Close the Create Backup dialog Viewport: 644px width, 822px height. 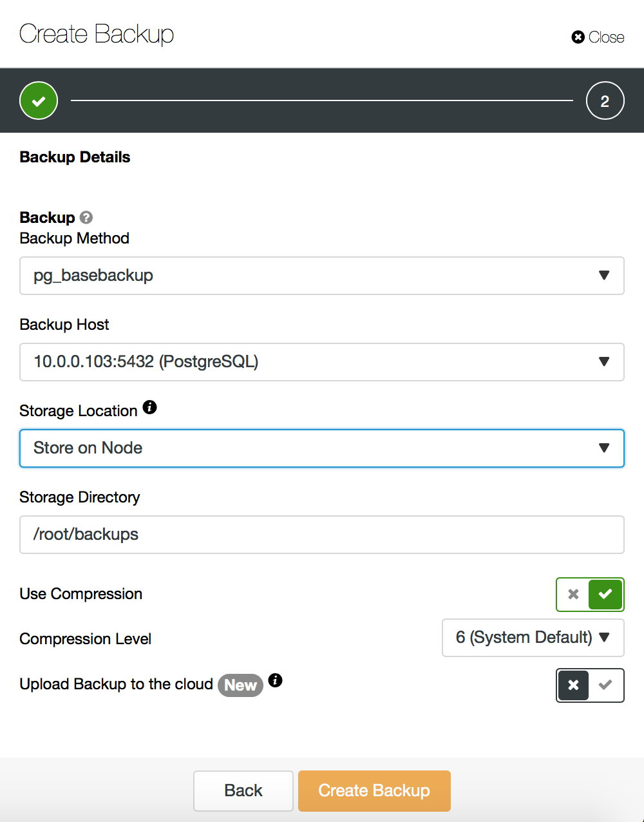click(x=598, y=37)
